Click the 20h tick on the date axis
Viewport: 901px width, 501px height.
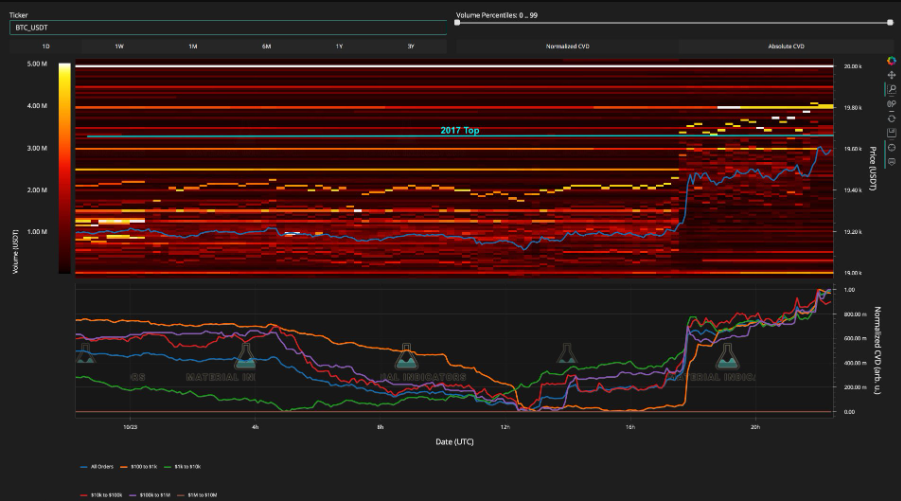755,427
